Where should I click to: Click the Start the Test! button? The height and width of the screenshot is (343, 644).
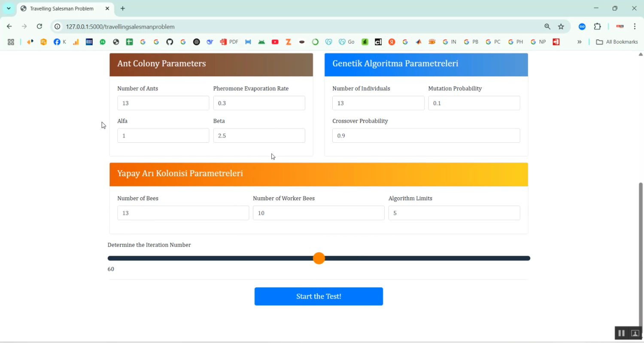tap(319, 296)
